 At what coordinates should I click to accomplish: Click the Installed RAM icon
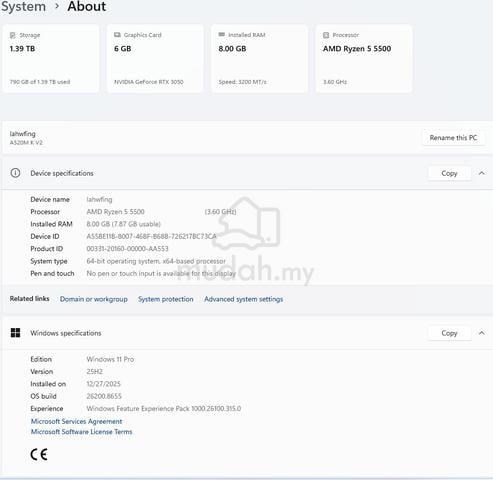[222, 35]
